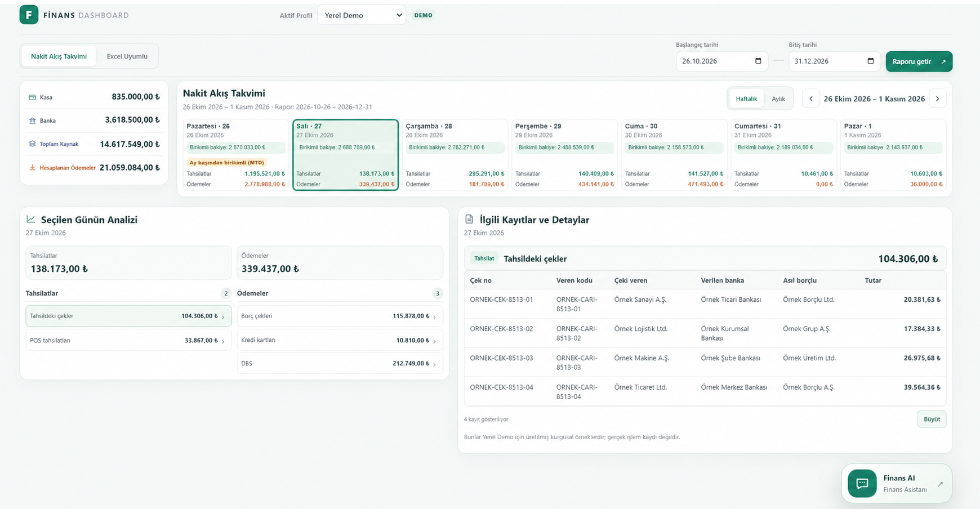This screenshot has height=509, width=980.
Task: Click the Çeki veren column header
Action: click(x=631, y=280)
